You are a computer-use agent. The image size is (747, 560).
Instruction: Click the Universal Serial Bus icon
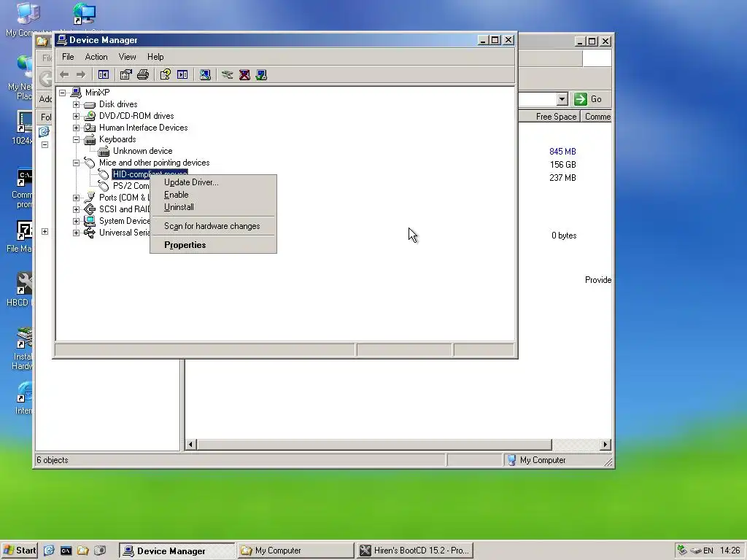click(x=90, y=233)
